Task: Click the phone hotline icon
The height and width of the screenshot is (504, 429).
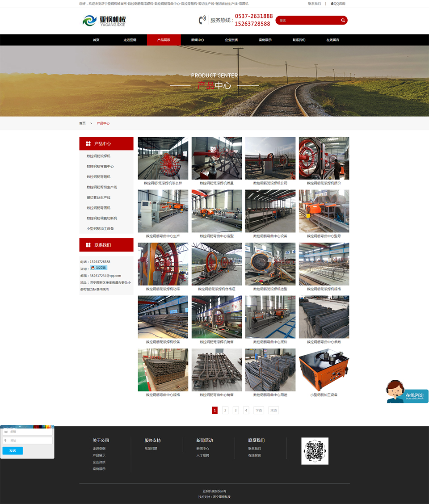Action: point(202,20)
